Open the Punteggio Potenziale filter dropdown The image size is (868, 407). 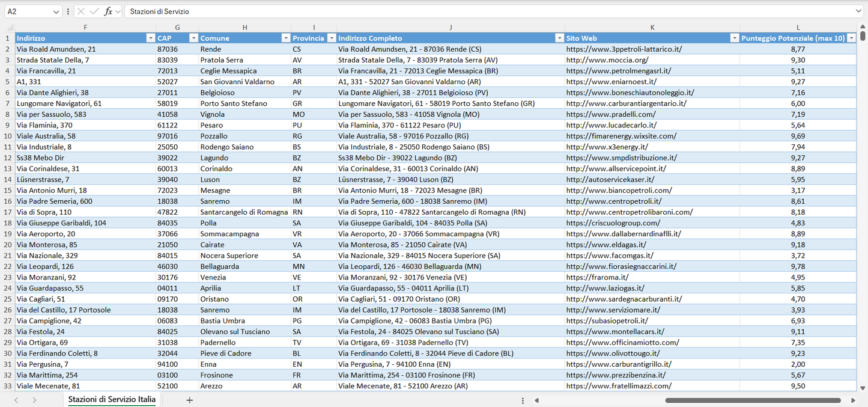[x=851, y=38]
